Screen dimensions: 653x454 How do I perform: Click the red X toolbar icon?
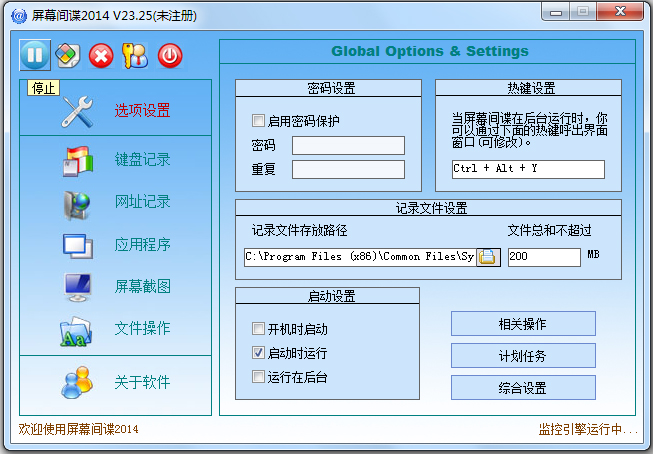pyautogui.click(x=101, y=56)
